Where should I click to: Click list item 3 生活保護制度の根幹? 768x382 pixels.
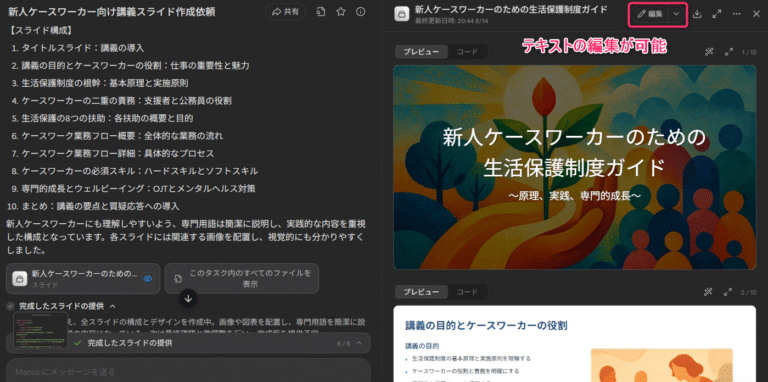105,83
